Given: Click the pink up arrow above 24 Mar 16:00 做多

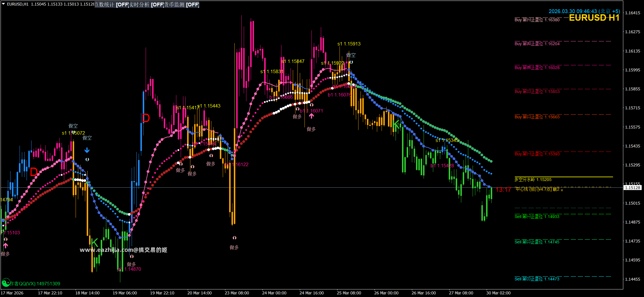Looking at the screenshot, I should click(x=311, y=116).
